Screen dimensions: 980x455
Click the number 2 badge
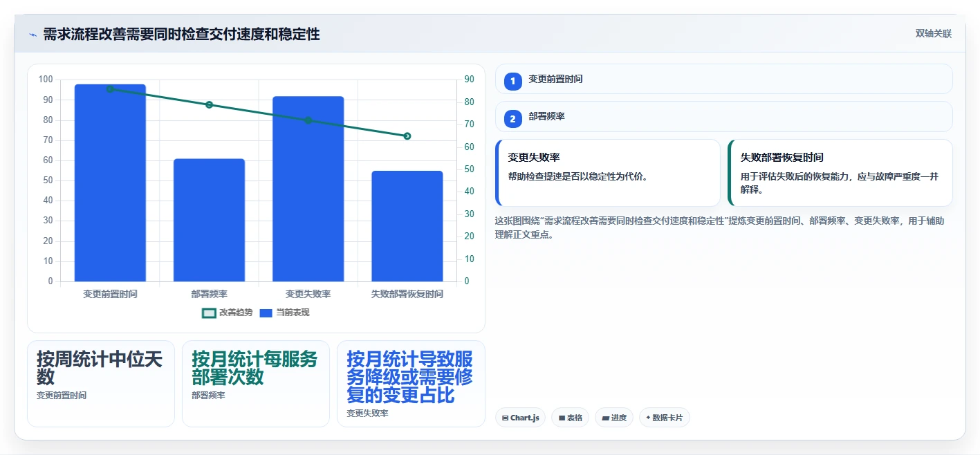click(x=512, y=120)
